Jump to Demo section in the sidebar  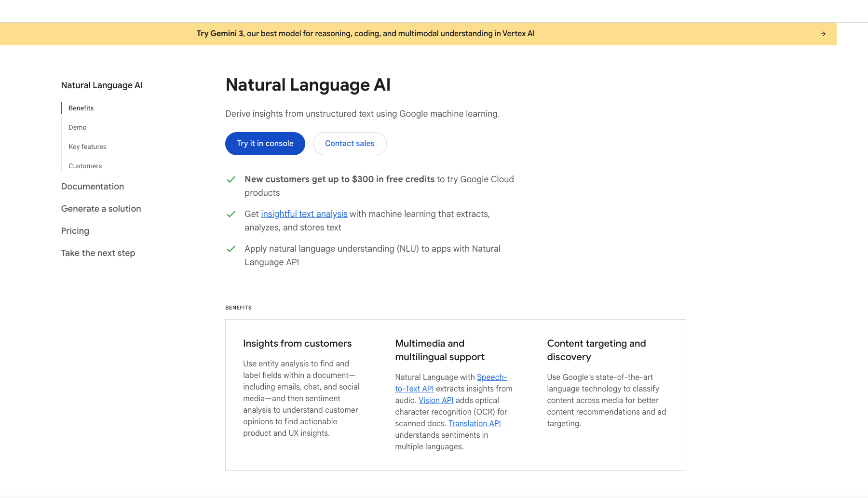(x=78, y=127)
